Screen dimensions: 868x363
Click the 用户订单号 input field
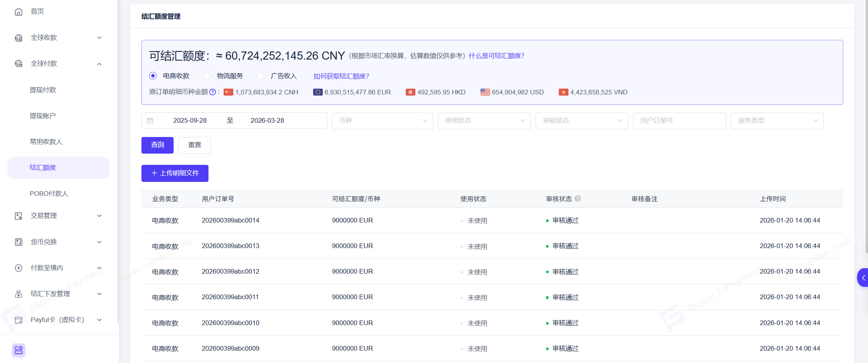click(679, 121)
